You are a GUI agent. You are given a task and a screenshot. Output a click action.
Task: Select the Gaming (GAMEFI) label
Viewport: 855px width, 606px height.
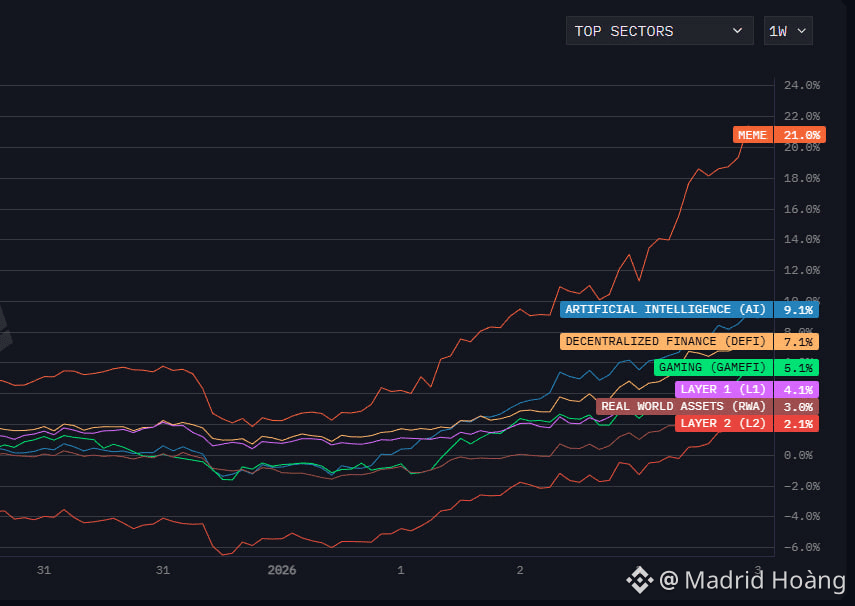713,368
